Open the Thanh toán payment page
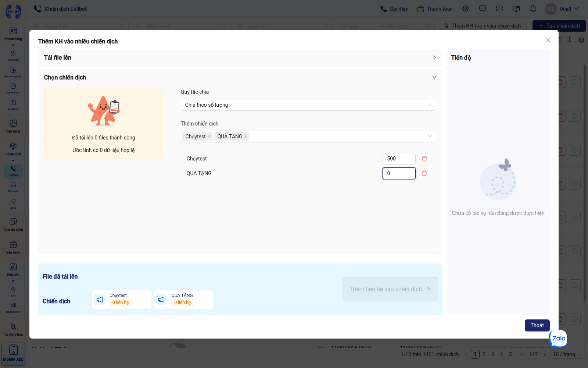Screen dimensions: 588x368 coord(435,9)
